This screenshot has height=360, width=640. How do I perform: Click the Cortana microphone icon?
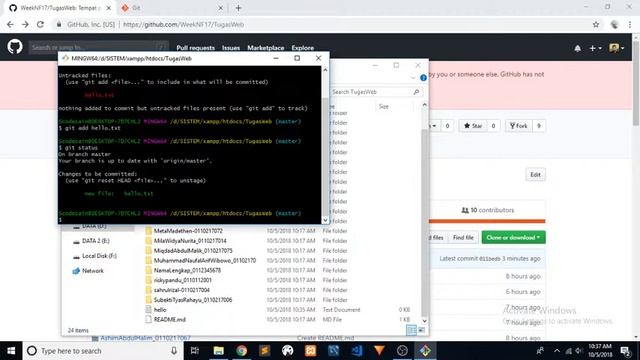tap(174, 351)
